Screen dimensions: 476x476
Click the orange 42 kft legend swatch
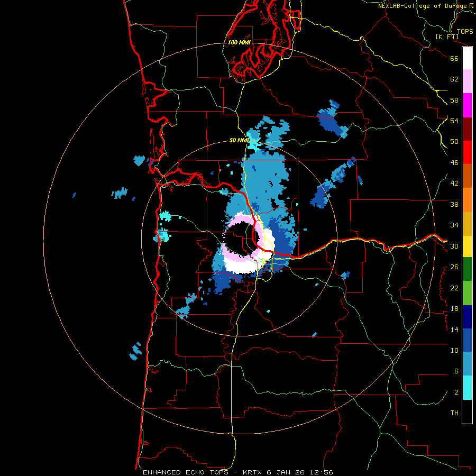pyautogui.click(x=467, y=199)
